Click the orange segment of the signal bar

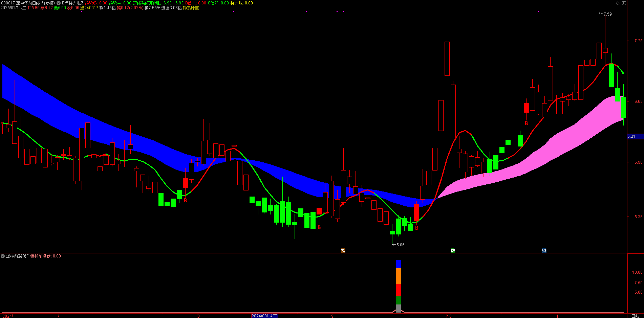tap(398, 276)
